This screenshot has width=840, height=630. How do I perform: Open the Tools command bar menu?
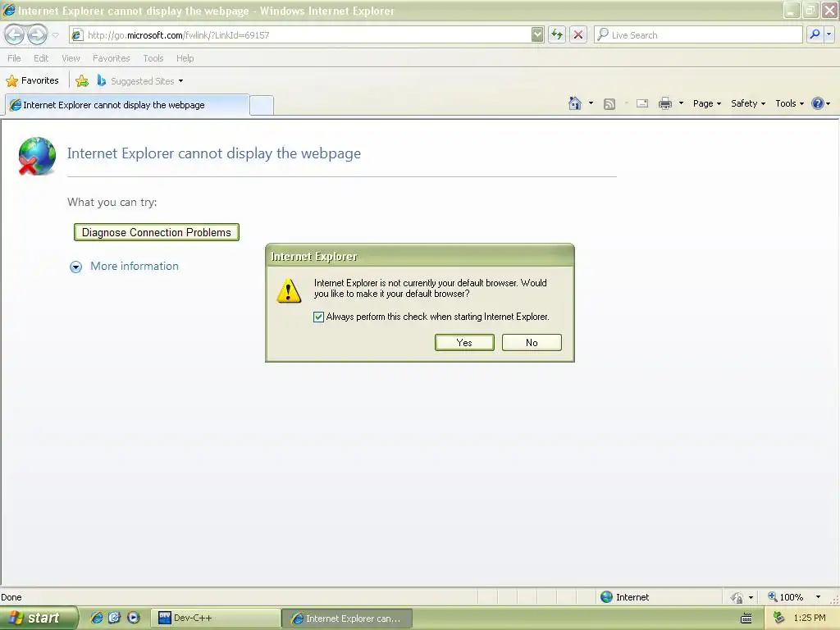tap(790, 103)
